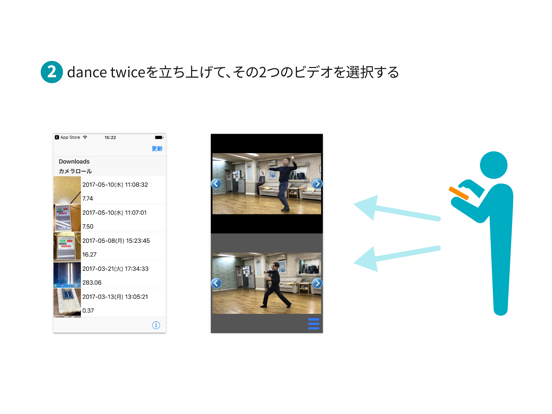Tap the bottom dance video frame
552x414 pixels.
267,283
